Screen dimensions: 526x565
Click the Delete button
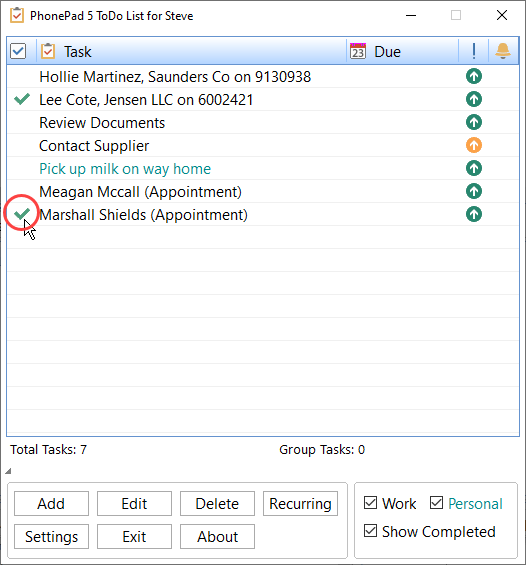(217, 503)
